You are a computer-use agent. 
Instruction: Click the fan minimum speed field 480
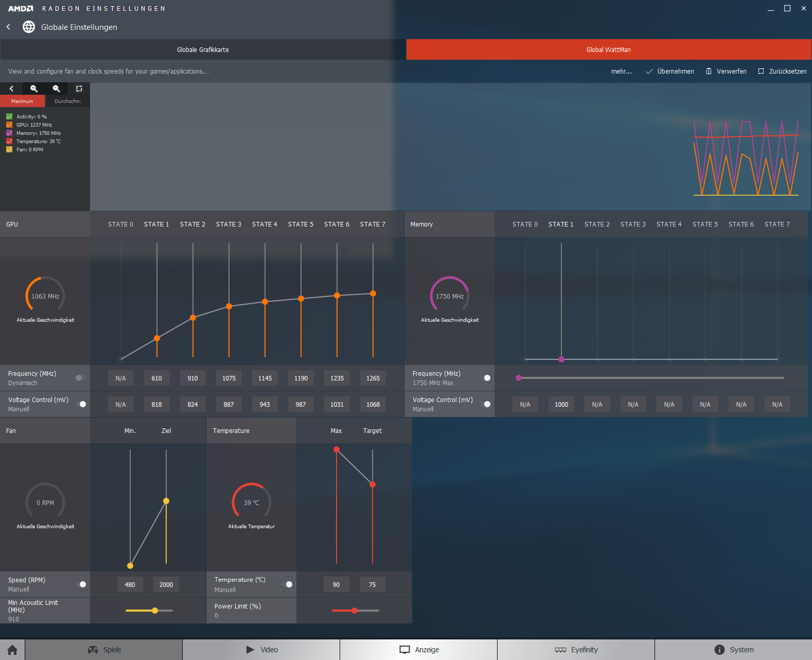tap(130, 584)
